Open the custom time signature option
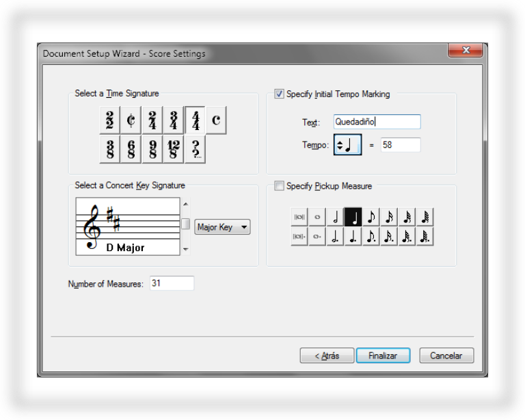 [x=195, y=149]
